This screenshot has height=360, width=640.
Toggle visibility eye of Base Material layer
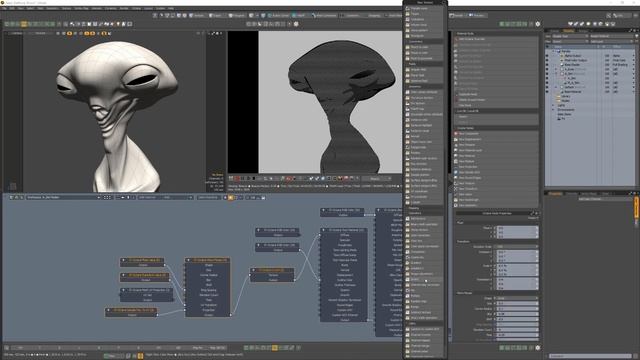click(x=547, y=91)
